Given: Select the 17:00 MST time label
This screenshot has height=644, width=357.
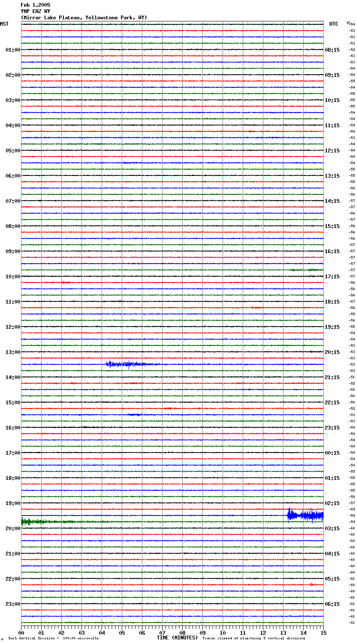Looking at the screenshot, I should point(13,453).
